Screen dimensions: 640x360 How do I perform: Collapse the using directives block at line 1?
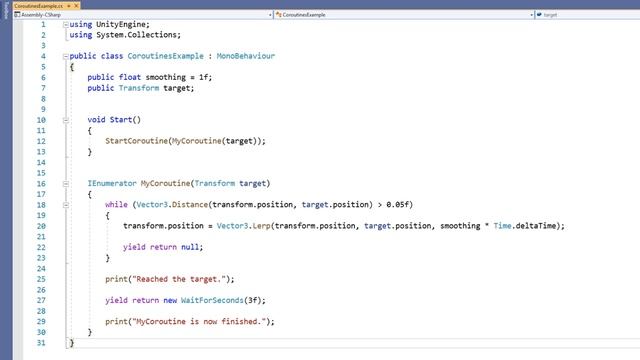[x=66, y=25]
